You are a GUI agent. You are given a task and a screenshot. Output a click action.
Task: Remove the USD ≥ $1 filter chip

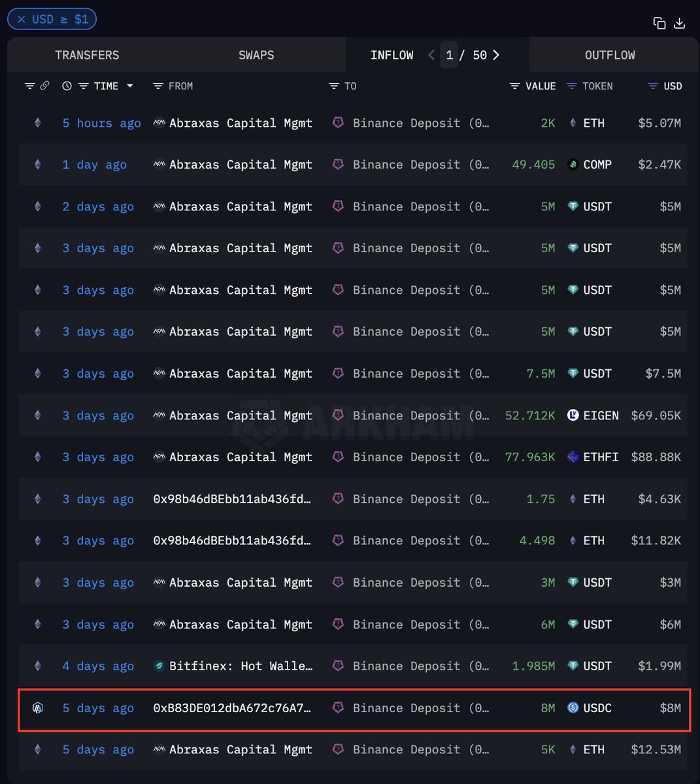pyautogui.click(x=22, y=19)
